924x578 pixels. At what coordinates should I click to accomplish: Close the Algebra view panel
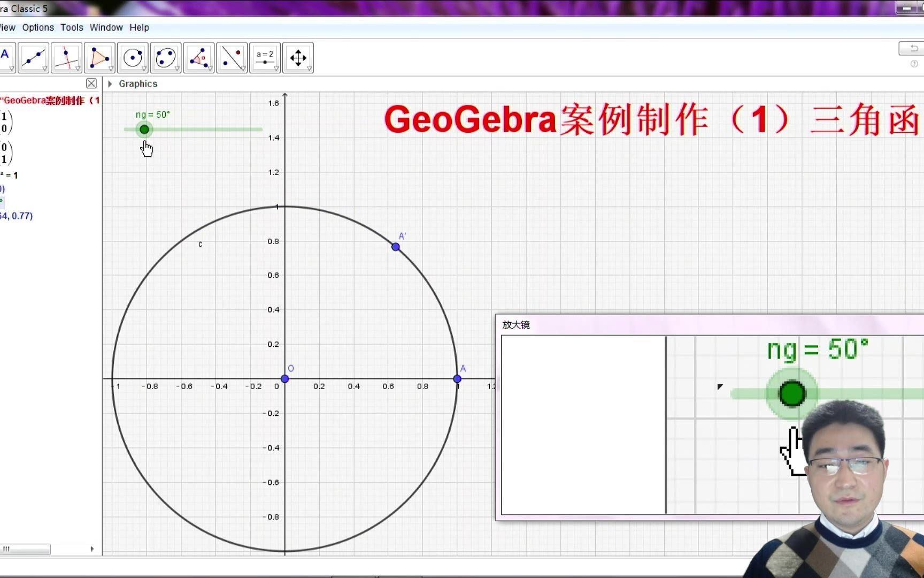(x=91, y=83)
